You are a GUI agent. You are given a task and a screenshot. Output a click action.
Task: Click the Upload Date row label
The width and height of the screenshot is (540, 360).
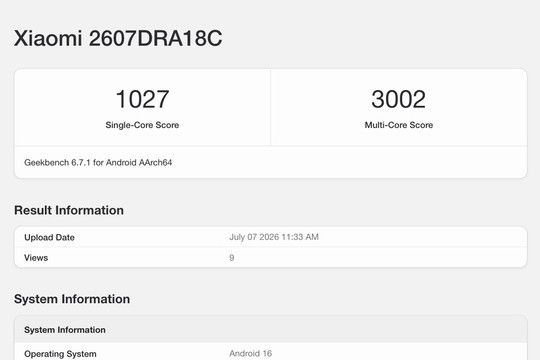click(x=49, y=237)
